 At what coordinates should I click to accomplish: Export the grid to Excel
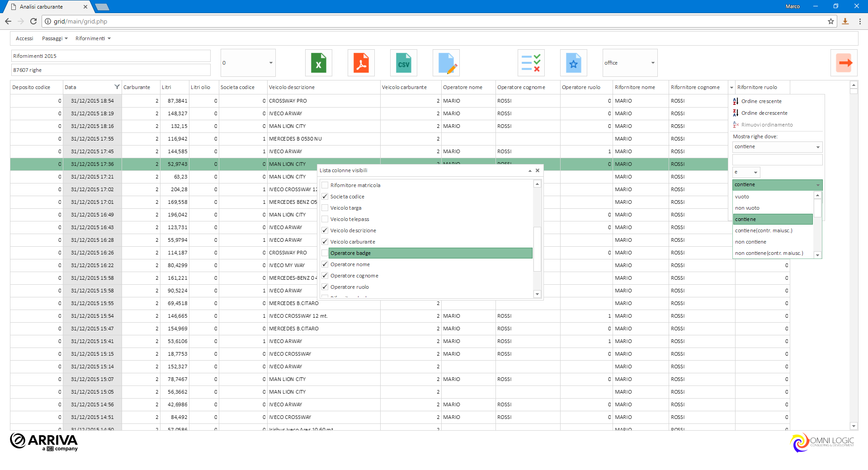(319, 63)
